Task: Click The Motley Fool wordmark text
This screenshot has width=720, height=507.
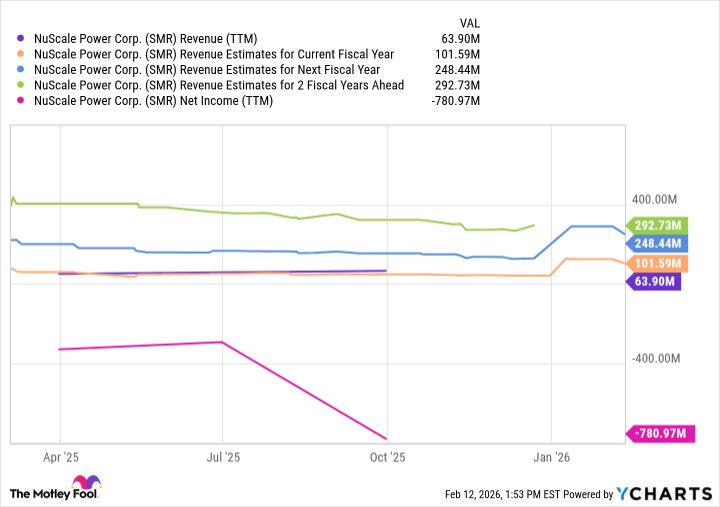Action: (x=48, y=493)
